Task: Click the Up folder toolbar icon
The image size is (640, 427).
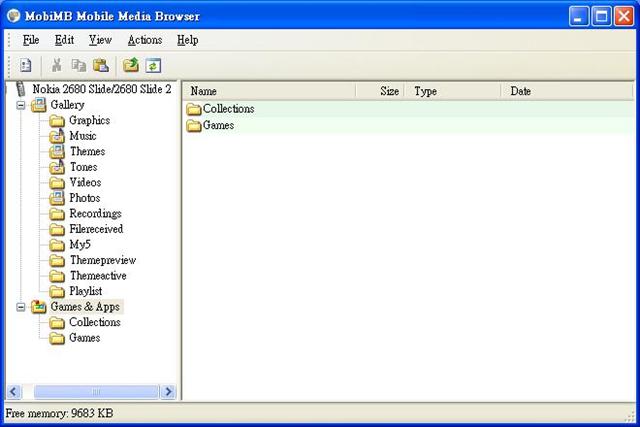Action: 131,66
